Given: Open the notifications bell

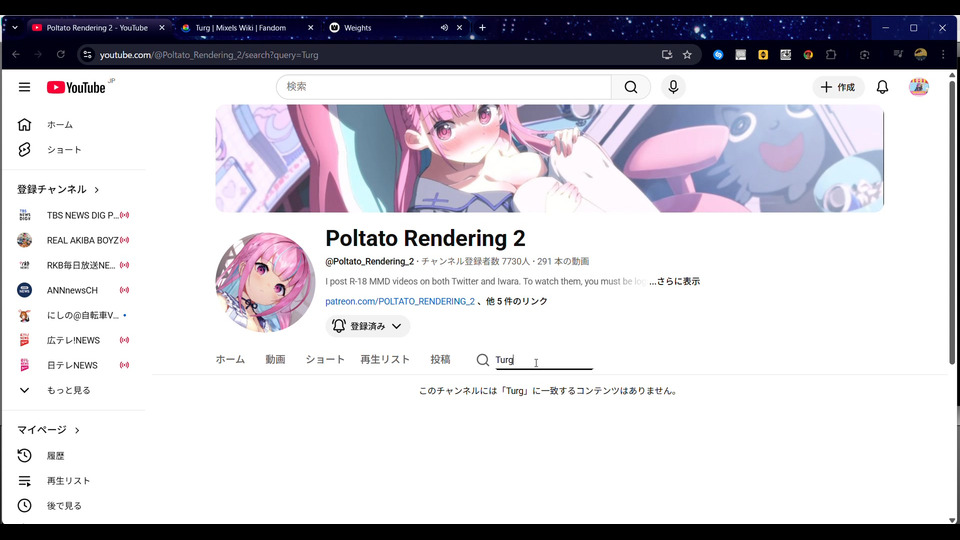Looking at the screenshot, I should pos(882,87).
